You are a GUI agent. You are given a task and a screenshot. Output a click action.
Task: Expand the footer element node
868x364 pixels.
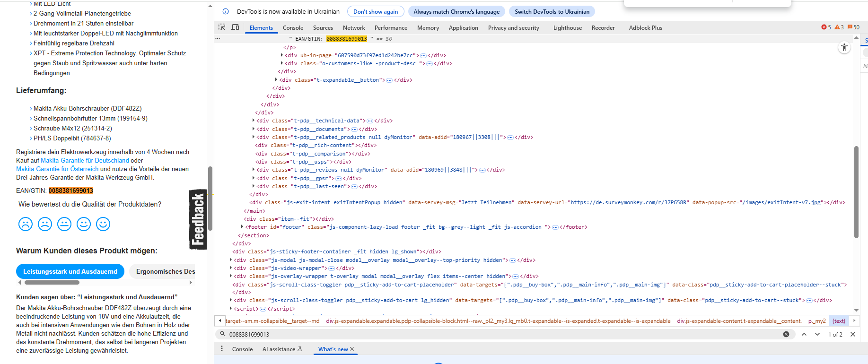(x=242, y=227)
